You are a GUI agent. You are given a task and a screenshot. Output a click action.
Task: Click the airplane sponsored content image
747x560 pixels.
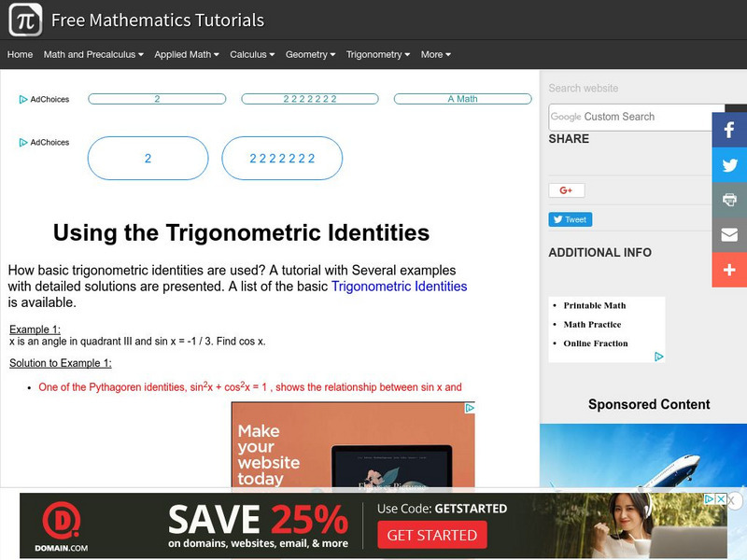(x=643, y=455)
